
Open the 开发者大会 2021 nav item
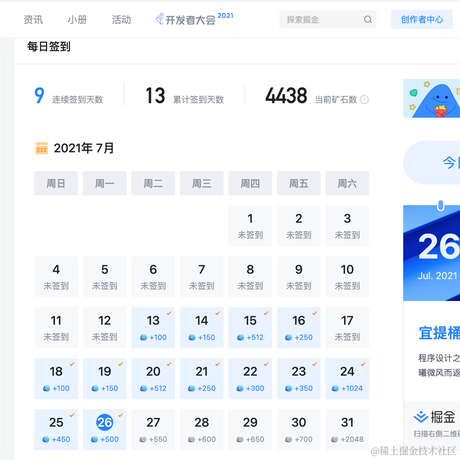coord(195,19)
